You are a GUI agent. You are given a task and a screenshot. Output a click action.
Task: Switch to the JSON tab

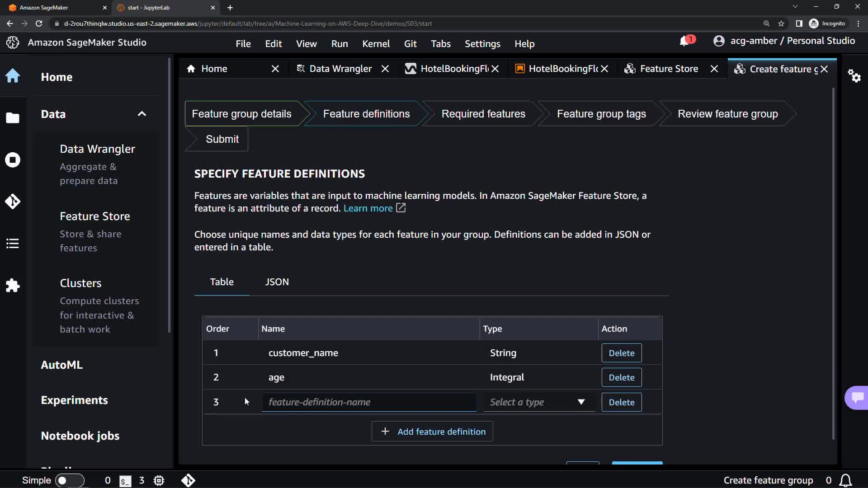(x=277, y=282)
